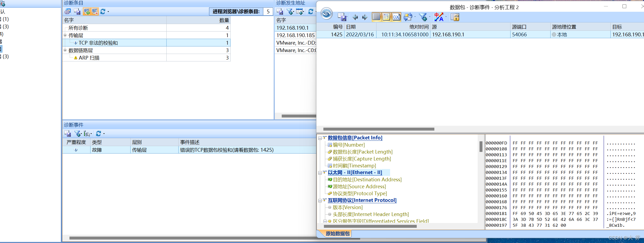Collapse the 传输层 tree node

click(65, 35)
